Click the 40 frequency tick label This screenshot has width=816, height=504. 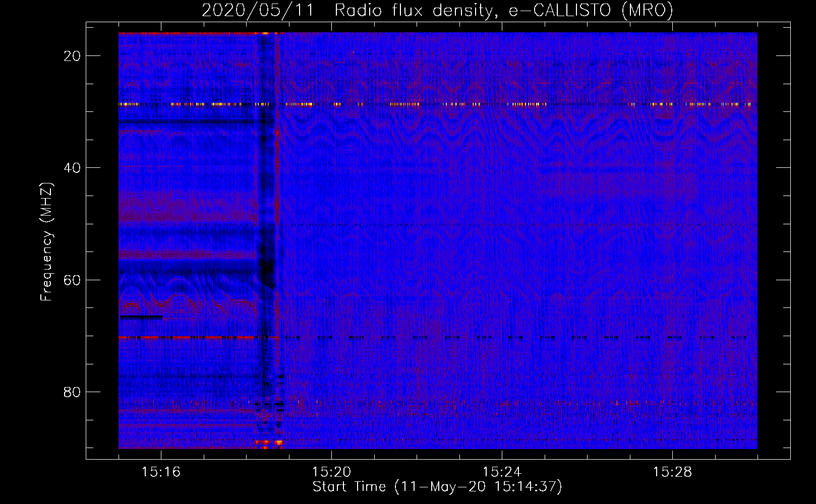tap(73, 168)
